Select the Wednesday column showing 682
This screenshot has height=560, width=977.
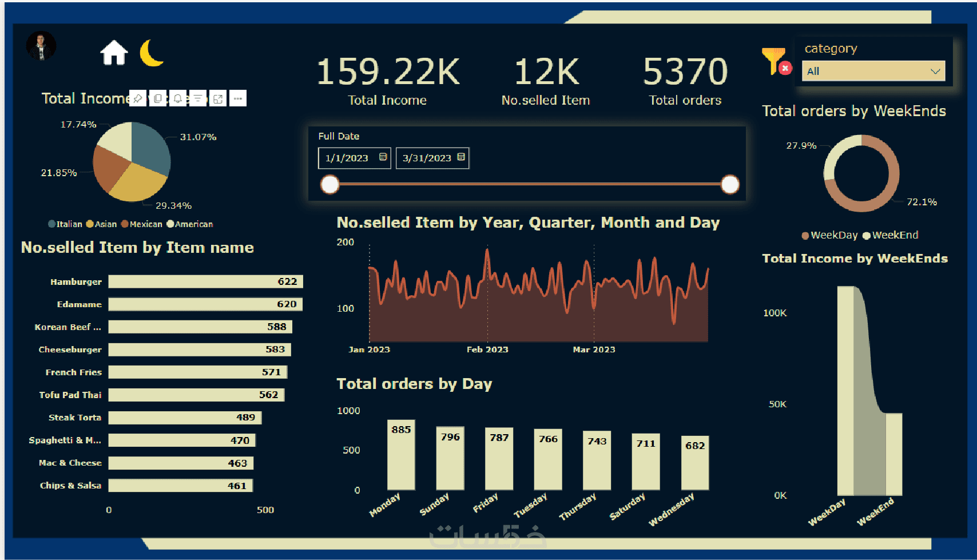click(695, 463)
